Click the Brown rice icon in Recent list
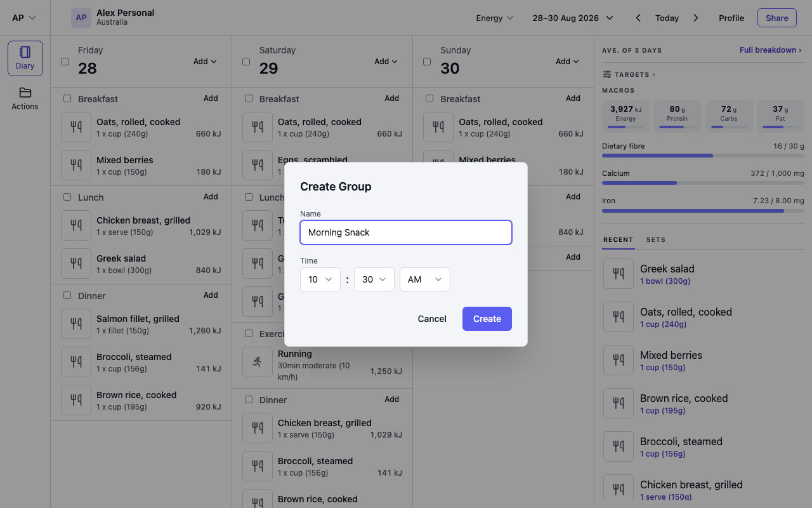This screenshot has height=508, width=812. [619, 403]
